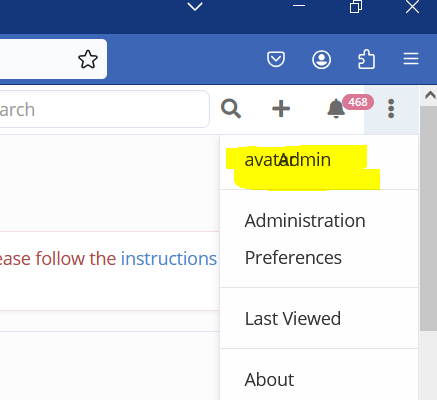The image size is (437, 400).
Task: Click the magnifier search icon
Action: (x=231, y=109)
